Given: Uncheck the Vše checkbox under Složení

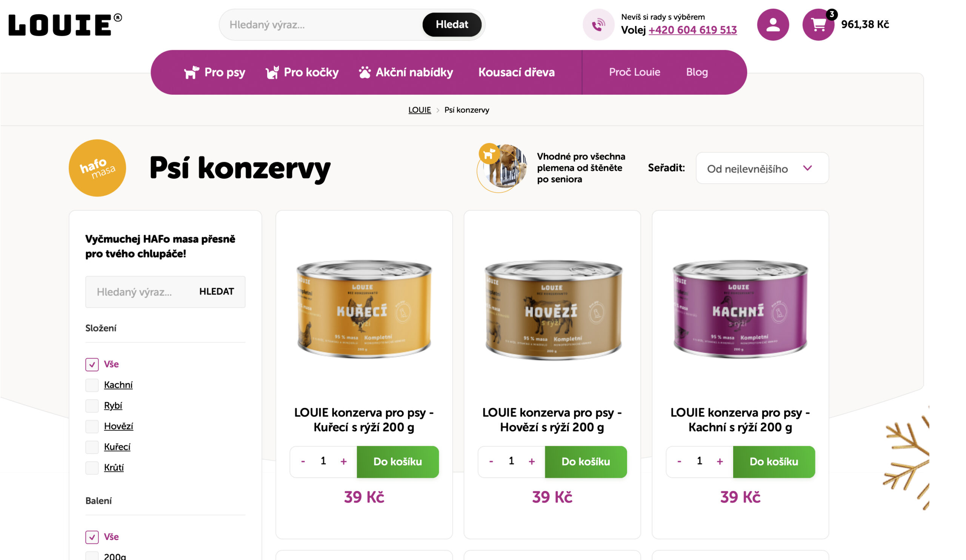Looking at the screenshot, I should [x=92, y=364].
